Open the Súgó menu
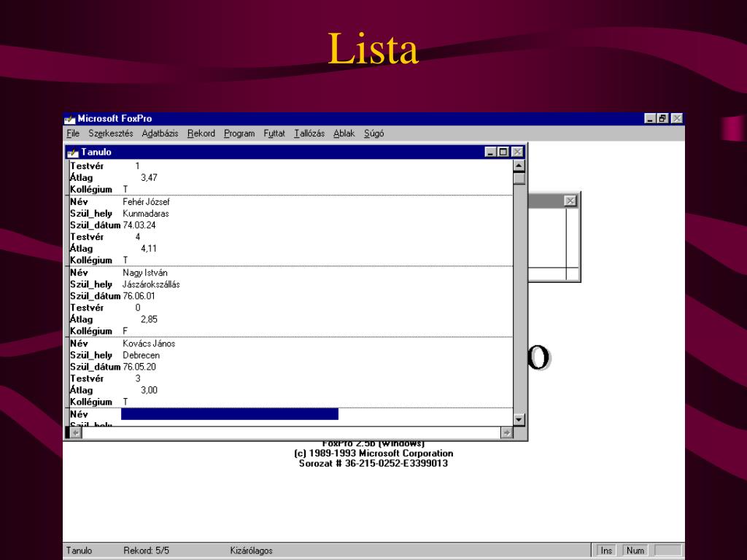This screenshot has height=560, width=747. click(374, 134)
